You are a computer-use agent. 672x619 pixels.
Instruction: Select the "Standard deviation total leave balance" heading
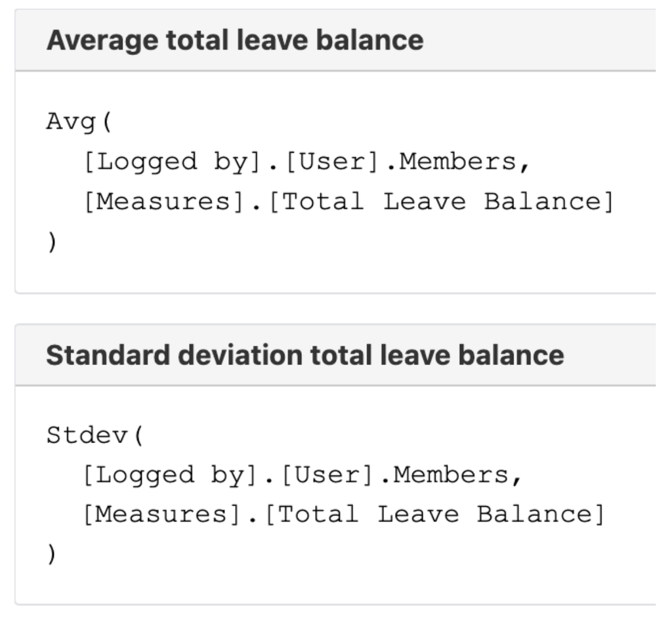305,355
